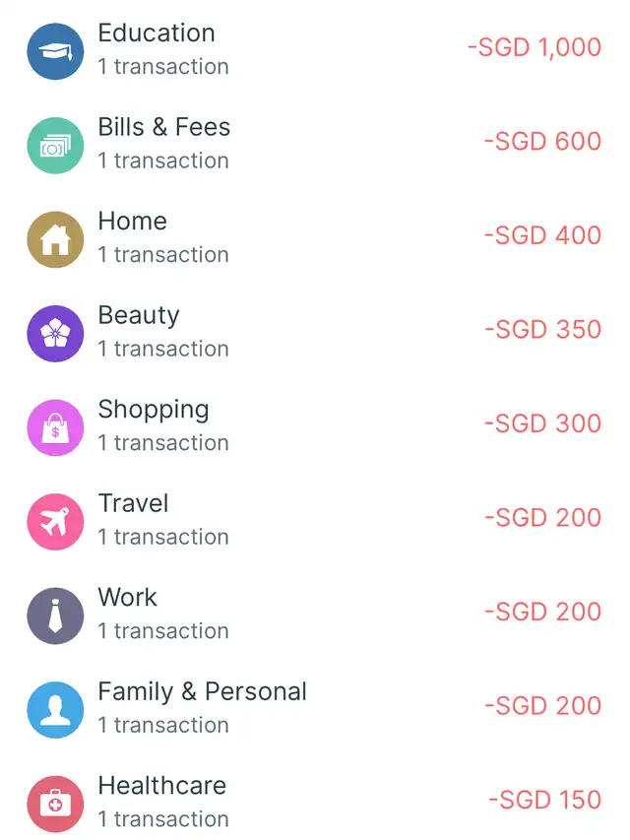This screenshot has height=840, width=630.
Task: Tap the Shopping bag icon
Action: pyautogui.click(x=55, y=427)
